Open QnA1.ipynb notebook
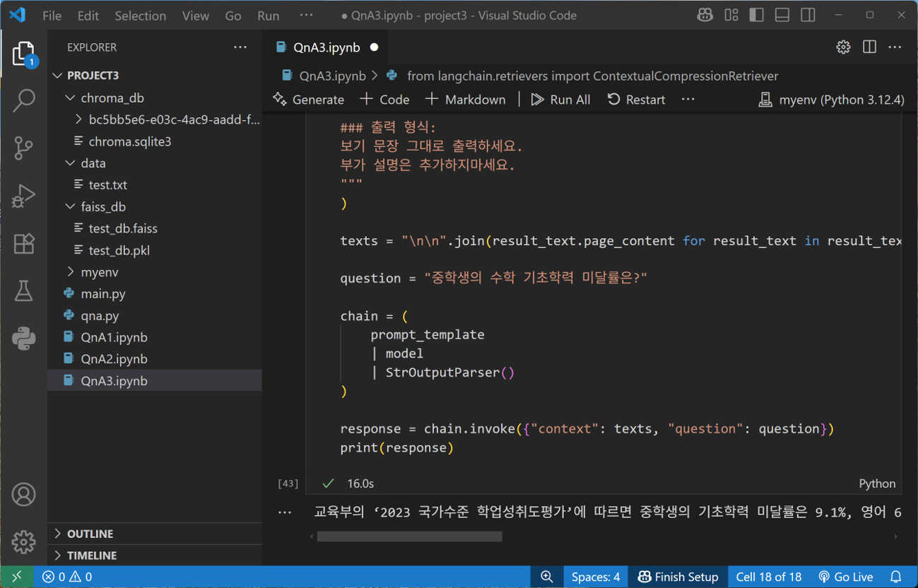The height and width of the screenshot is (588, 918). pyautogui.click(x=155, y=338)
